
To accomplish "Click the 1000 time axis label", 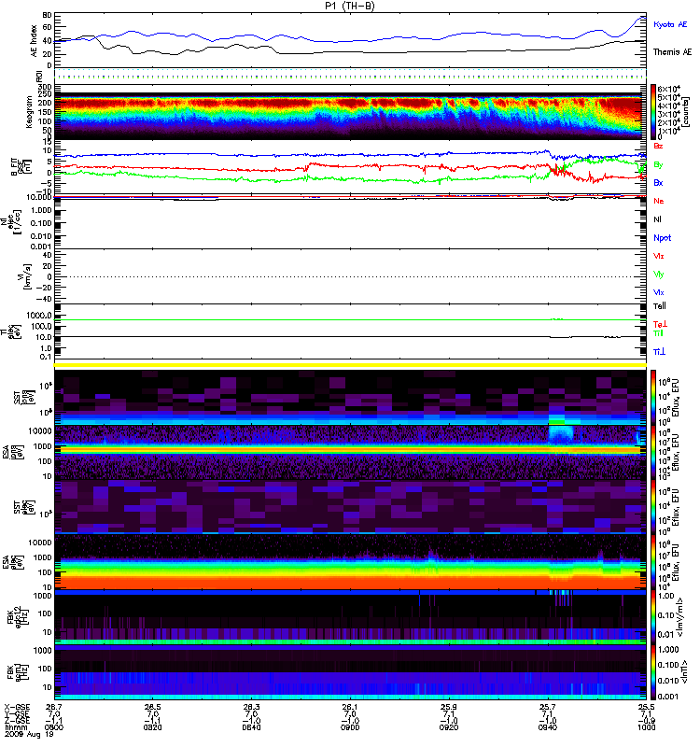I will click(646, 727).
